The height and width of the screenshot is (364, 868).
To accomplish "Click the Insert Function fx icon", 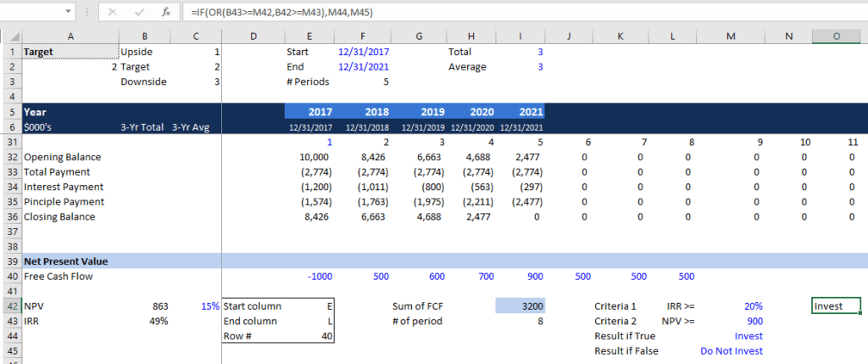I will (x=168, y=13).
